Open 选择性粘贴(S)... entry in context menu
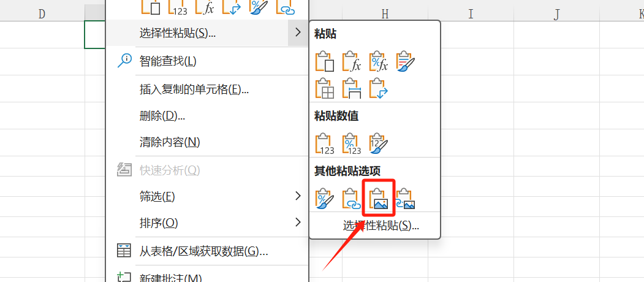The width and height of the screenshot is (644, 282). 207,33
